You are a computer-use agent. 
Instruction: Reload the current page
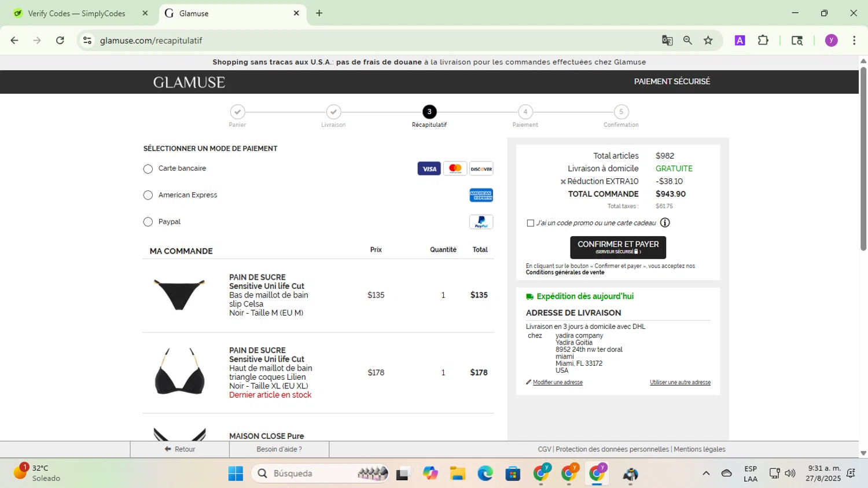click(60, 41)
